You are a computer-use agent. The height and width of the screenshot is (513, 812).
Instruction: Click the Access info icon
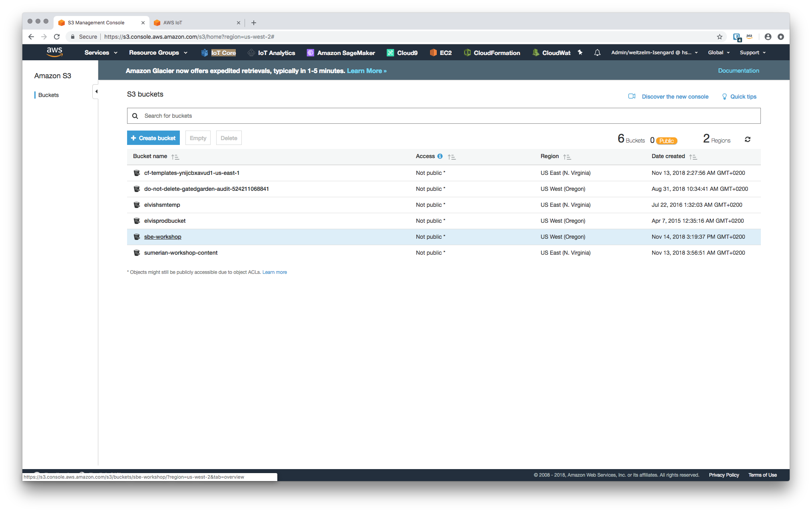(x=440, y=156)
